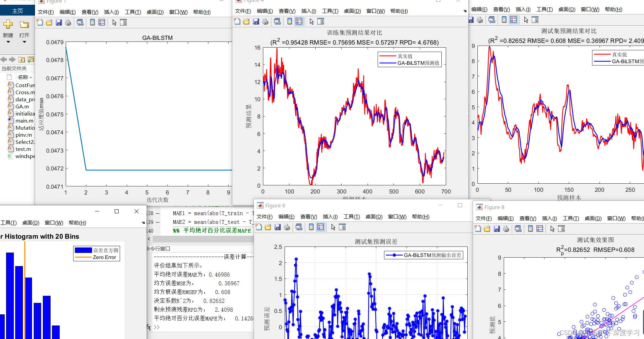Click New Figure icon in Figure 6 toolbar
This screenshot has width=644, height=339.
[x=259, y=227]
